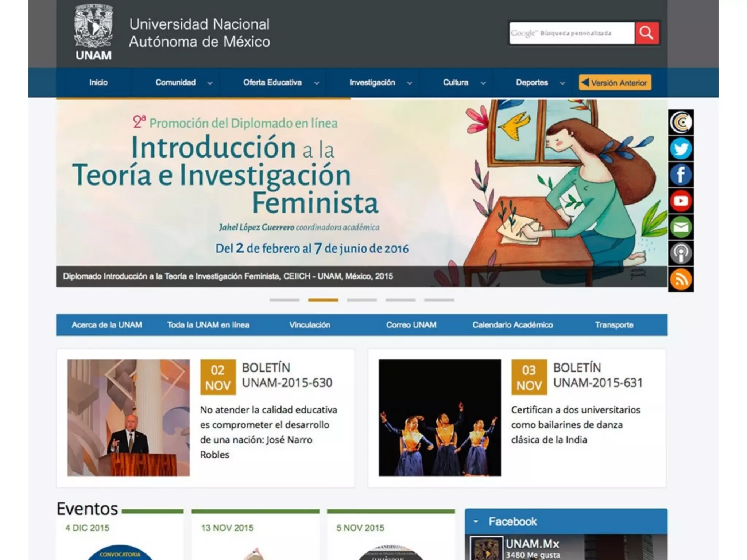Click the red search magnifier button
The height and width of the screenshot is (560, 747).
tap(646, 33)
